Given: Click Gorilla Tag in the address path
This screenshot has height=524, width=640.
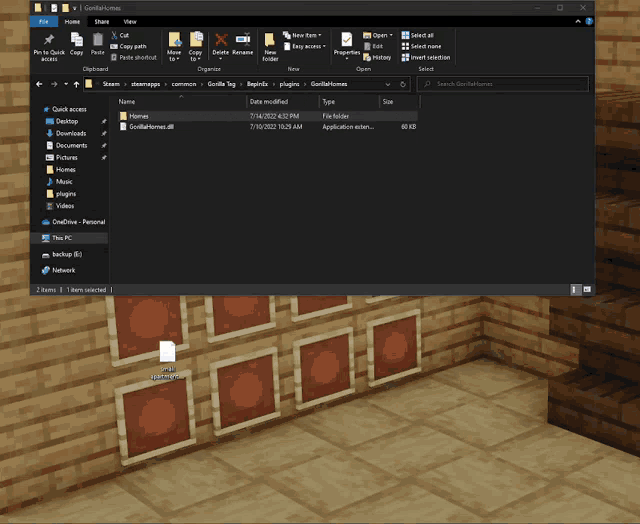Looking at the screenshot, I should click(x=221, y=84).
